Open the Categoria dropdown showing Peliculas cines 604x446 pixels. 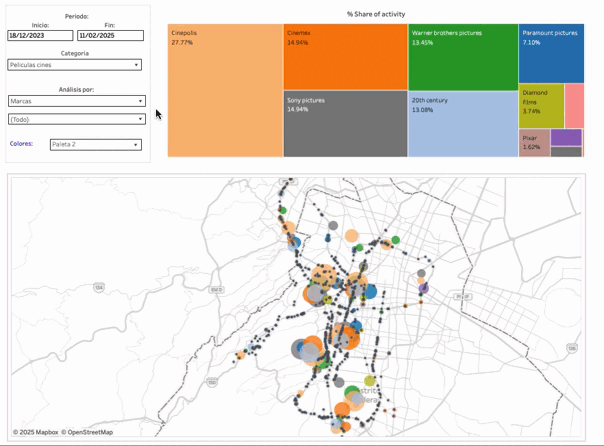[x=74, y=65]
